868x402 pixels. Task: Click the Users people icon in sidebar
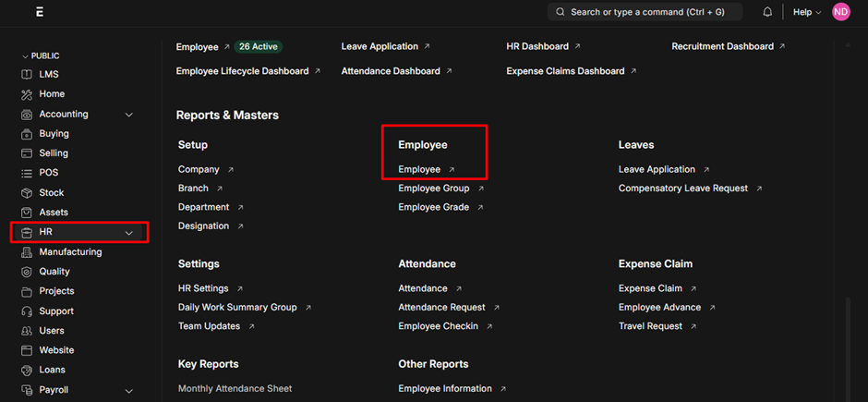(x=27, y=331)
